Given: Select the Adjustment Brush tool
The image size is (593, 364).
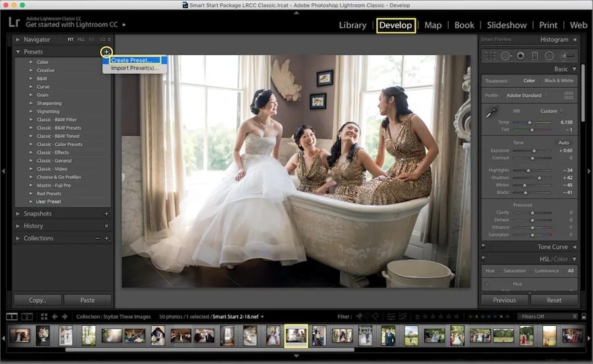Looking at the screenshot, I should coord(567,56).
